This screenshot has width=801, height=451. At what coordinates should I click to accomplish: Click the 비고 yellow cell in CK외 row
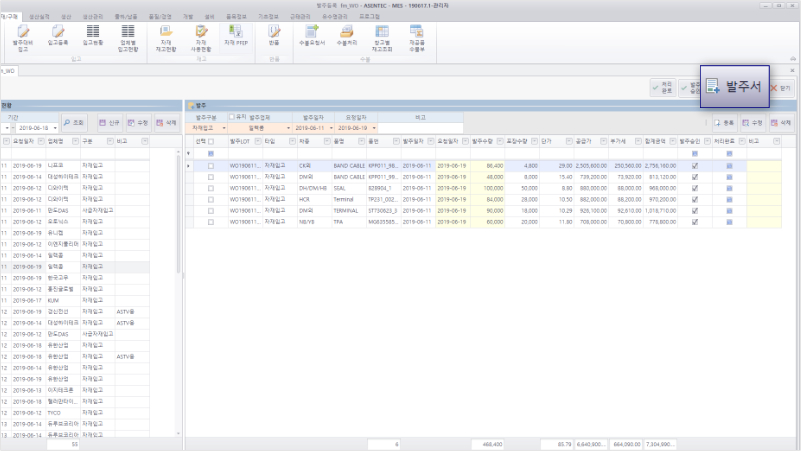point(764,166)
